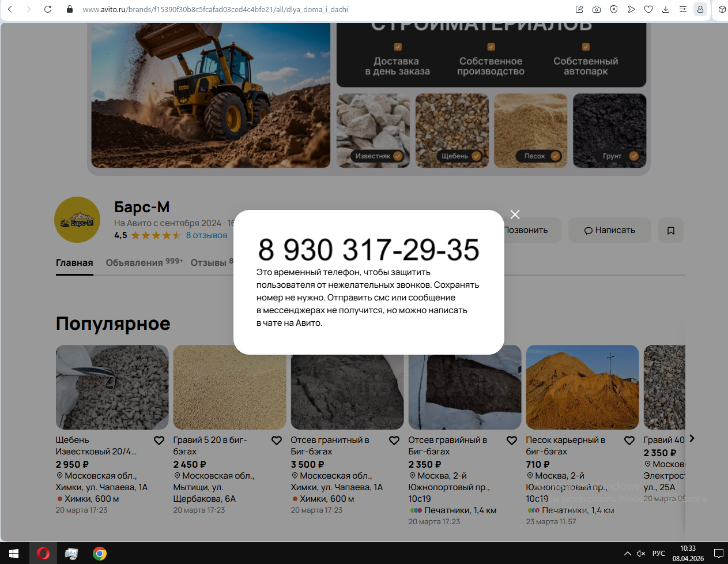
Task: Open Отсев гранитный в Биг-бэгах listing
Action: (330, 446)
